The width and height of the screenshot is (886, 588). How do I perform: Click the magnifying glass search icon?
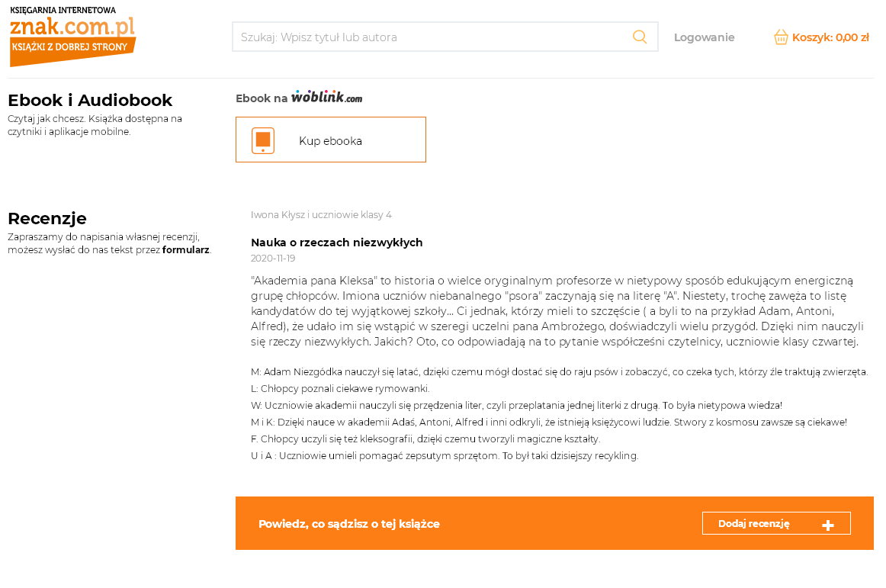click(x=640, y=37)
